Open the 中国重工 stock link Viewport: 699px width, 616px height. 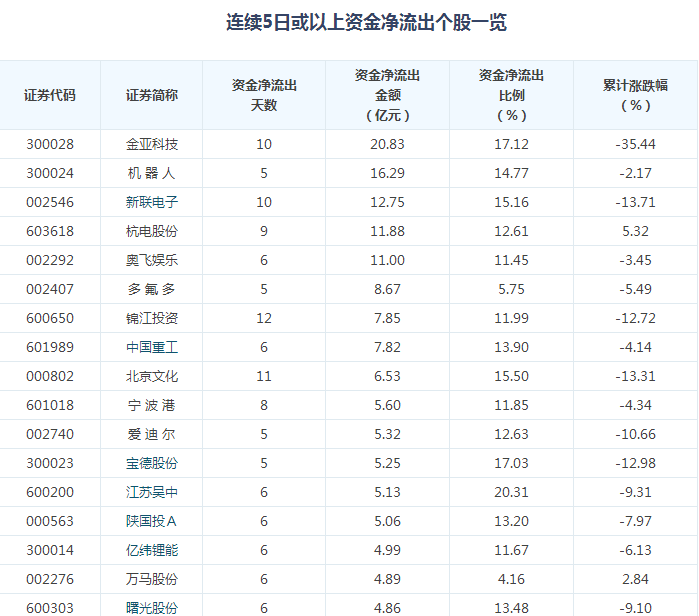(x=152, y=347)
